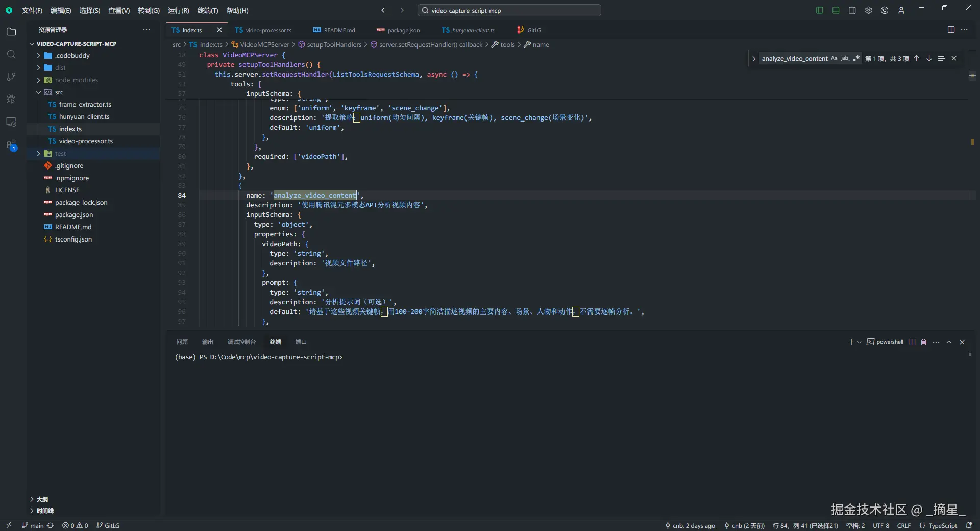Open the Remote Explorer view in the activity bar
The width and height of the screenshot is (980, 531).
tap(11, 122)
